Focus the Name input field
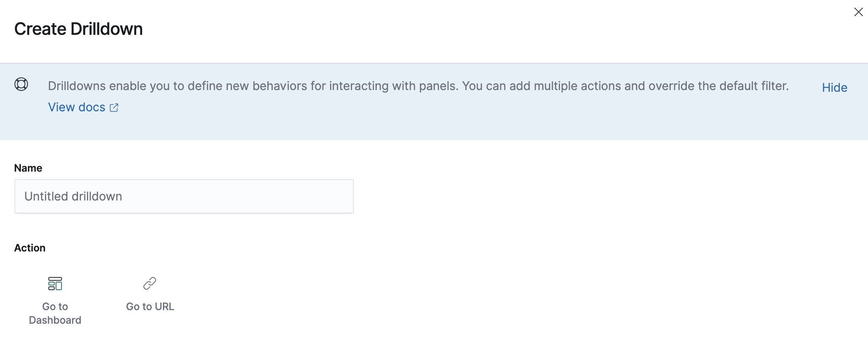 (184, 196)
